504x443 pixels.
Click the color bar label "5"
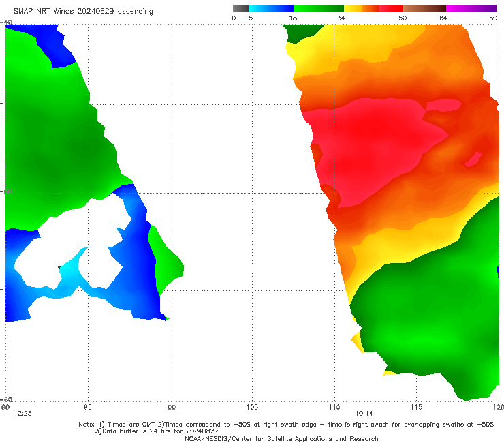point(251,18)
